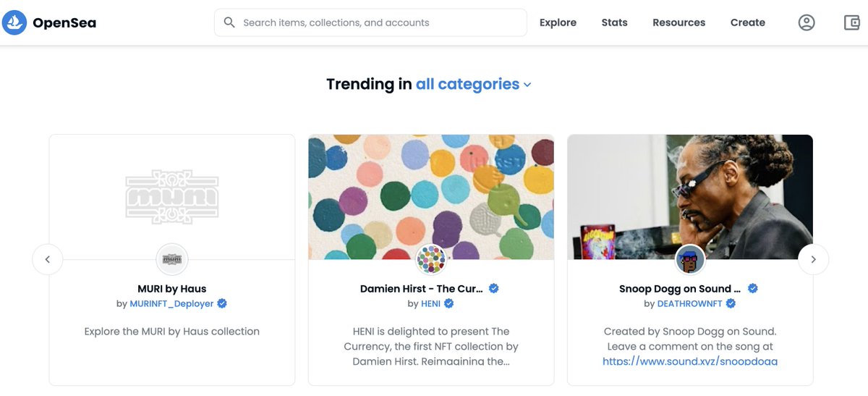Go to previous trending slide arrow

48,259
